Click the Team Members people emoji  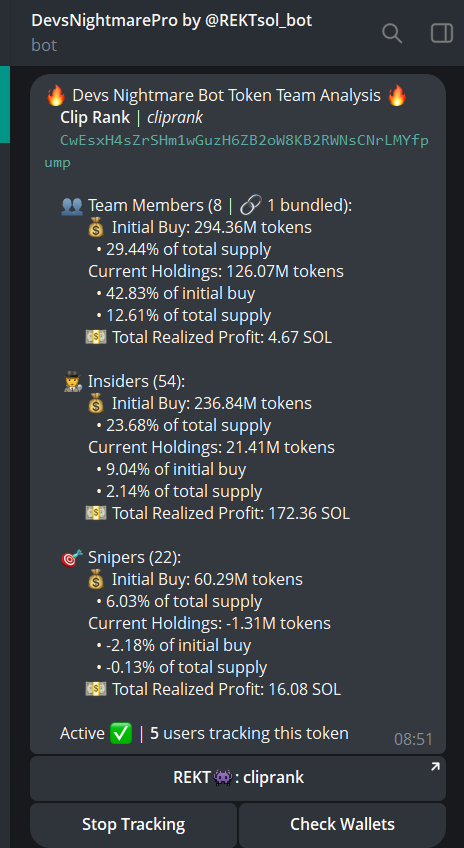tap(72, 206)
